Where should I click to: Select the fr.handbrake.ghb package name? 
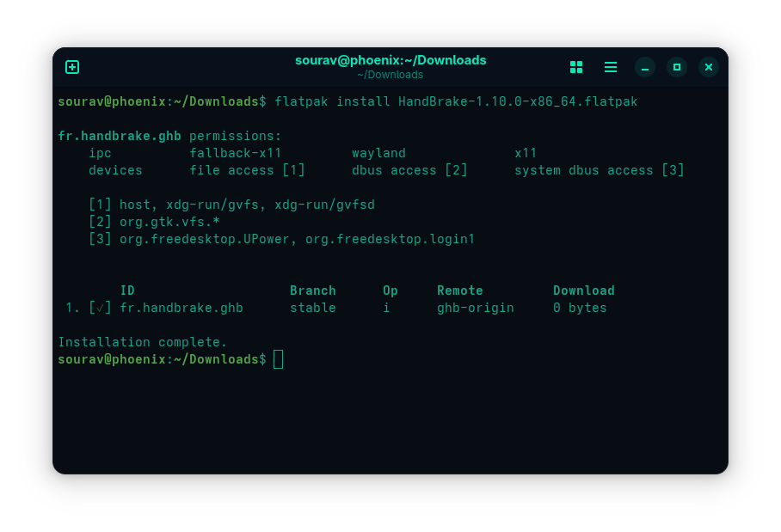click(181, 307)
